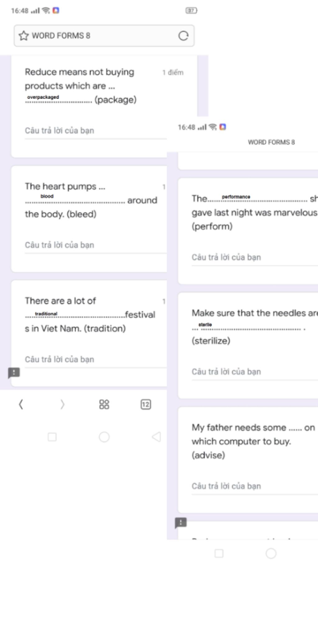This screenshot has width=318, height=644.
Task: Select answer field under sterilize question
Action: (x=255, y=372)
